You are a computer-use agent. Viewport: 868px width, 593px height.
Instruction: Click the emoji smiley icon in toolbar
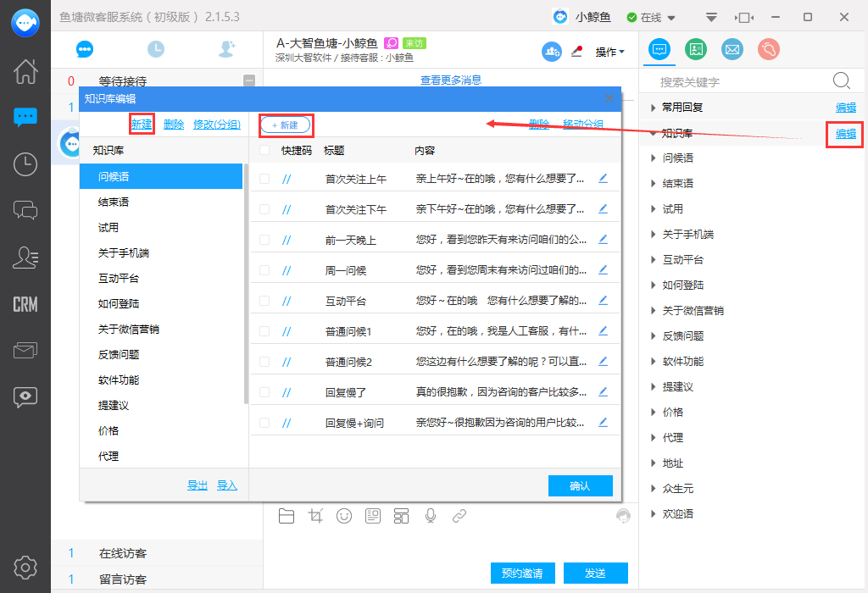point(343,515)
